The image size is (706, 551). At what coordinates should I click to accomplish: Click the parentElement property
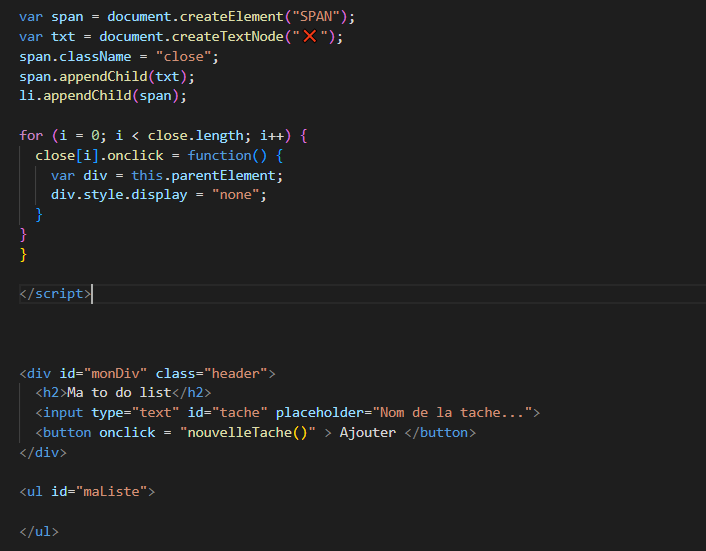(x=223, y=175)
